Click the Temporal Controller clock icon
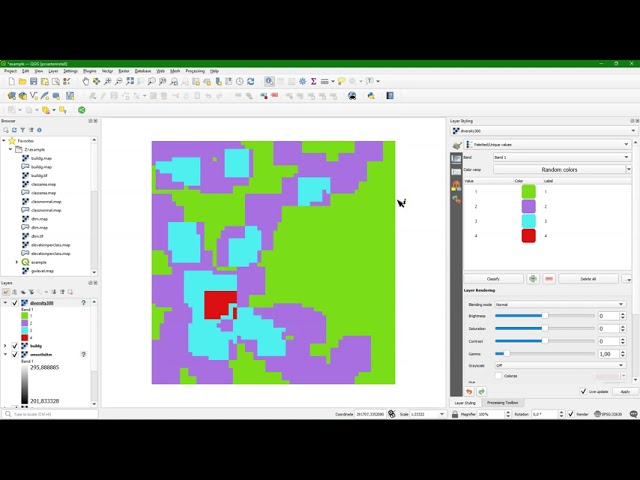 [240, 81]
